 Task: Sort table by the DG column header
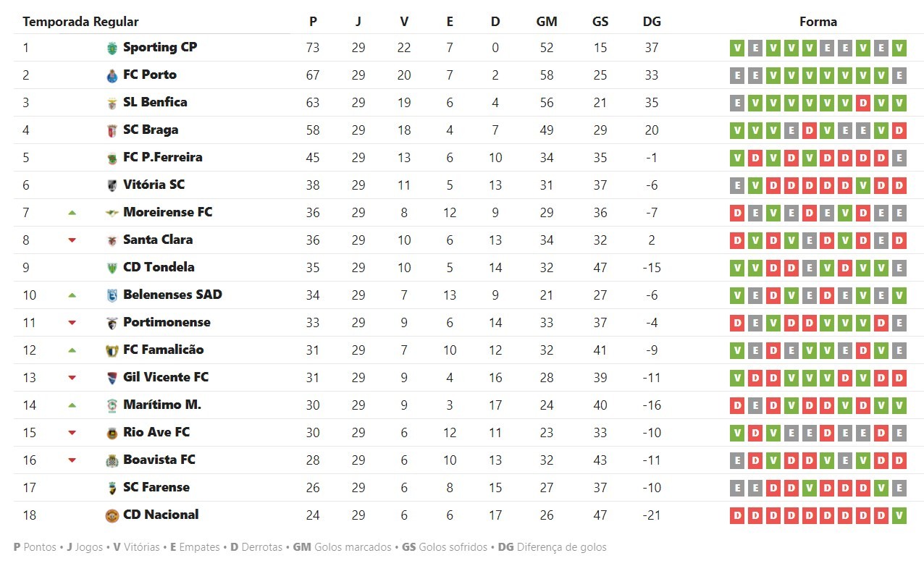click(652, 22)
